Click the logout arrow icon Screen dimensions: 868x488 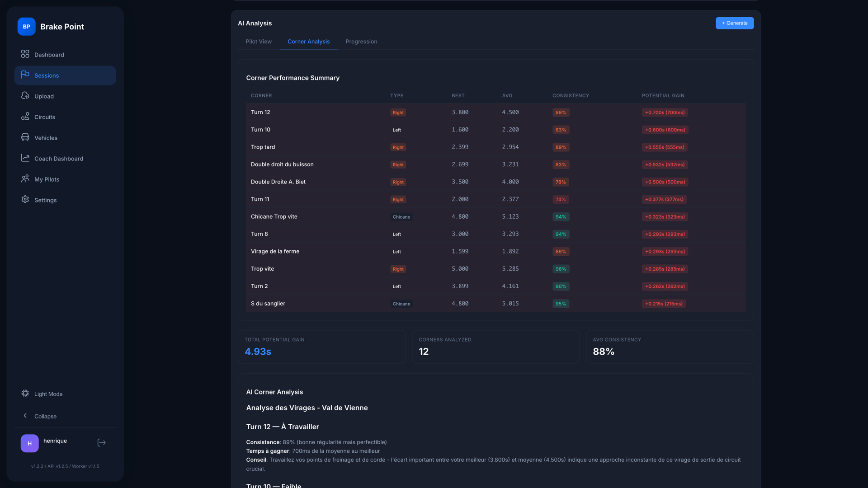[102, 443]
